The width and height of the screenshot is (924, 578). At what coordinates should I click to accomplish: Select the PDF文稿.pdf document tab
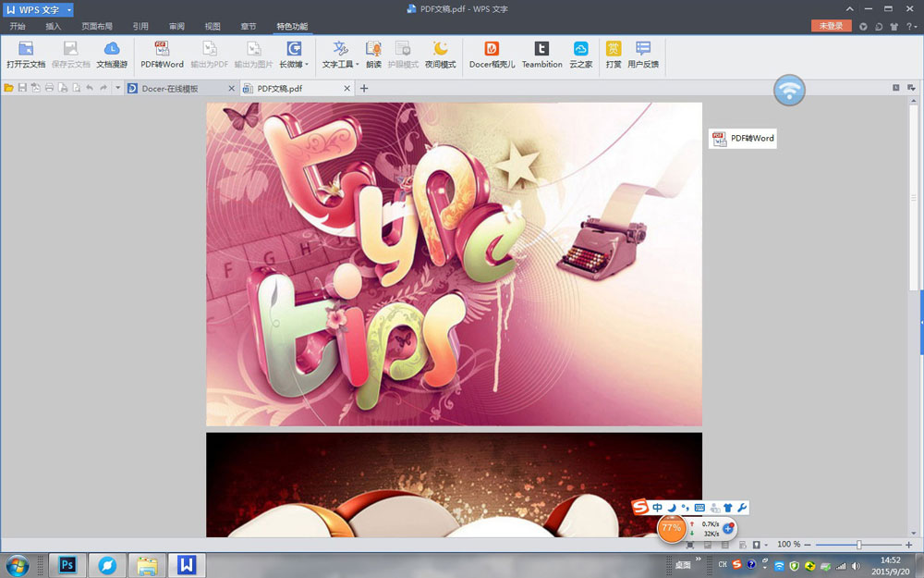click(298, 89)
